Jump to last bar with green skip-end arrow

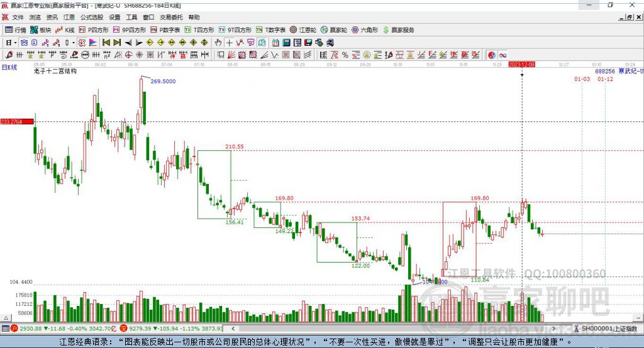(x=117, y=43)
